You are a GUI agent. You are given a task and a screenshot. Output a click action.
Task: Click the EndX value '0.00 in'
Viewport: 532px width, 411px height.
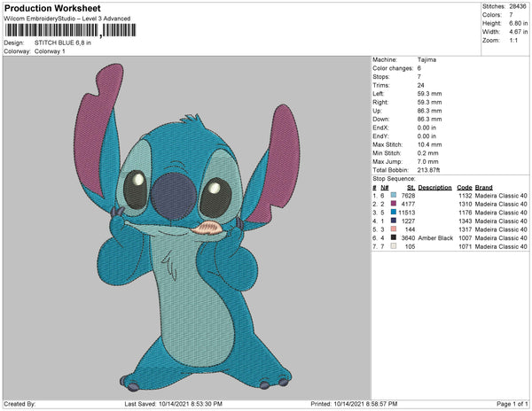(x=426, y=128)
